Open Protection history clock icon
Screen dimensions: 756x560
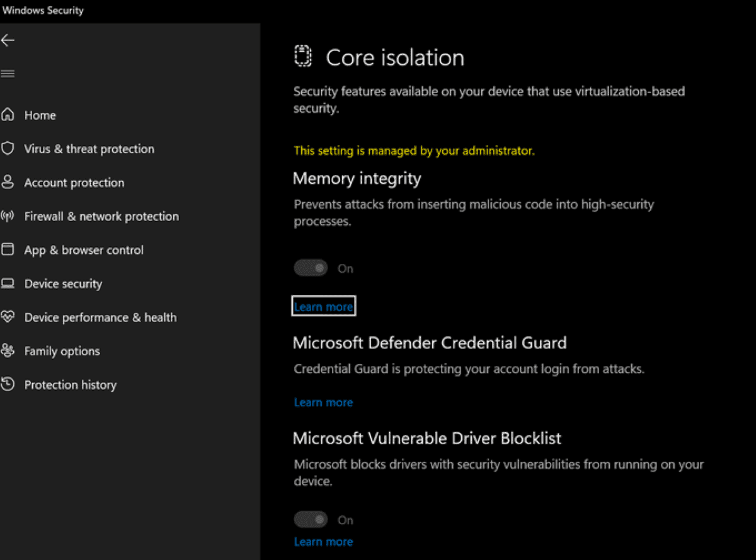9,384
